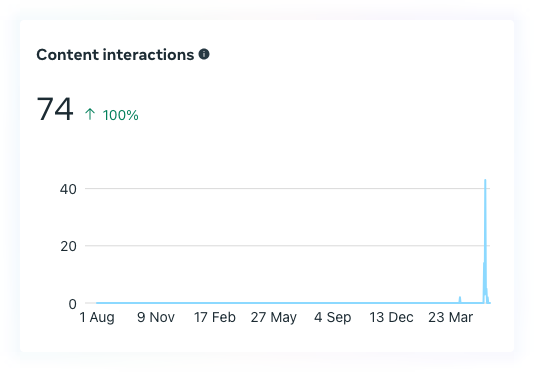Viewport: 554px width, 392px height.
Task: Click the 20 horizontal gridline
Action: [x=287, y=245]
